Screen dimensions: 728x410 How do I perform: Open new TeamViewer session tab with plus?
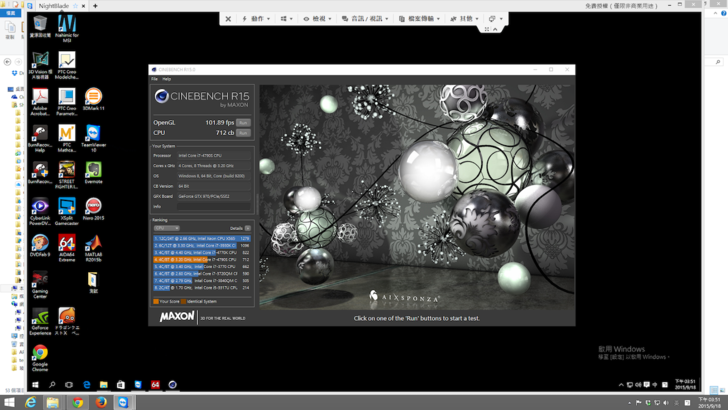click(96, 6)
